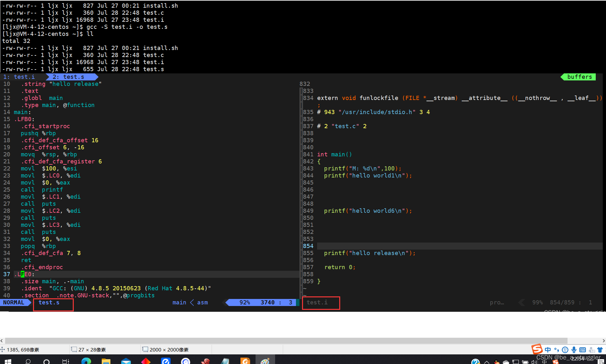Open Cortana circle on taskbar
Screen dimensions: 606x364
pos(46,361)
